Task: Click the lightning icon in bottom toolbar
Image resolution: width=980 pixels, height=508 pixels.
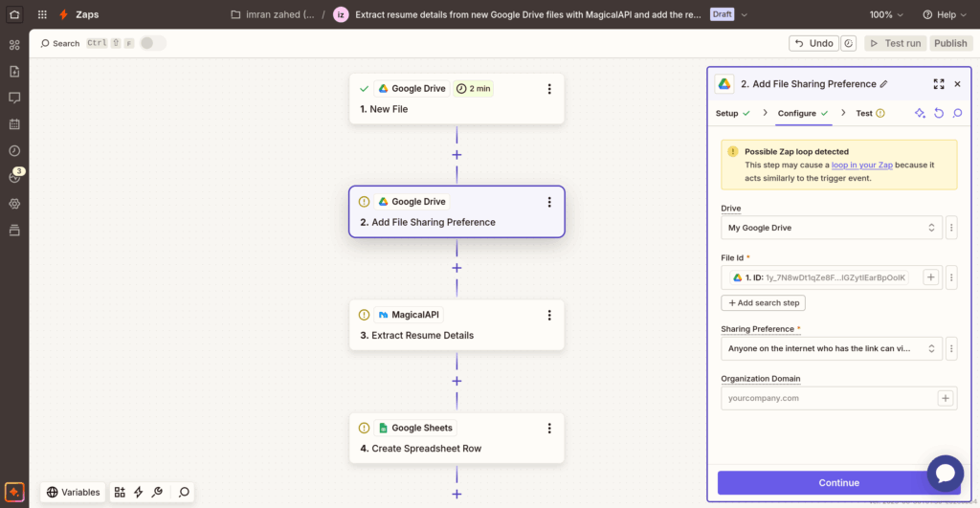Action: click(x=138, y=493)
